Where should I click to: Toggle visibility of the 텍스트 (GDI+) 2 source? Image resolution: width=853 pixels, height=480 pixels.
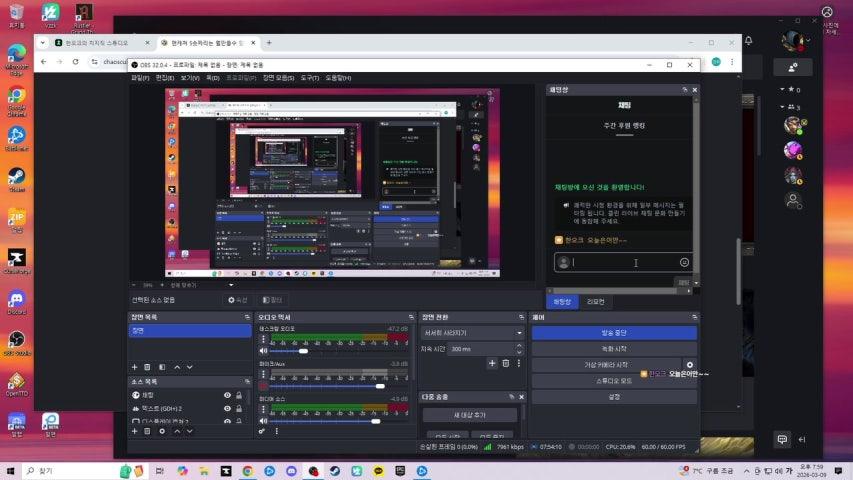[x=227, y=408]
